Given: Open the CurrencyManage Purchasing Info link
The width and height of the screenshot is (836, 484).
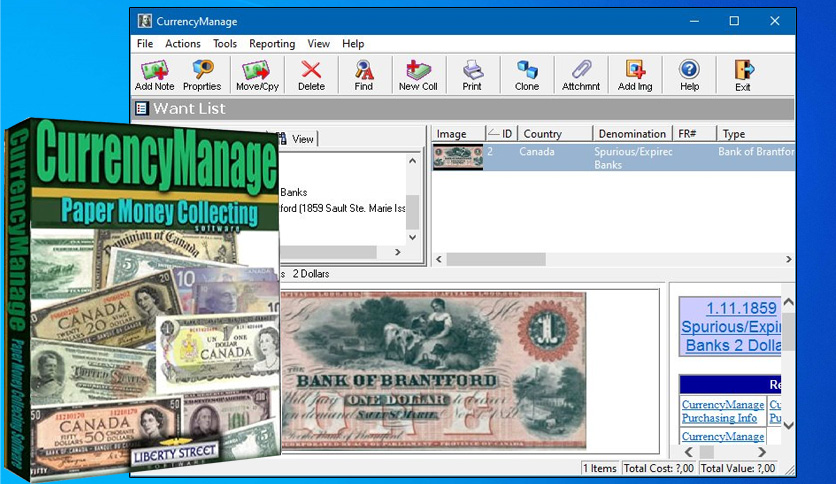Looking at the screenshot, I should tap(722, 411).
